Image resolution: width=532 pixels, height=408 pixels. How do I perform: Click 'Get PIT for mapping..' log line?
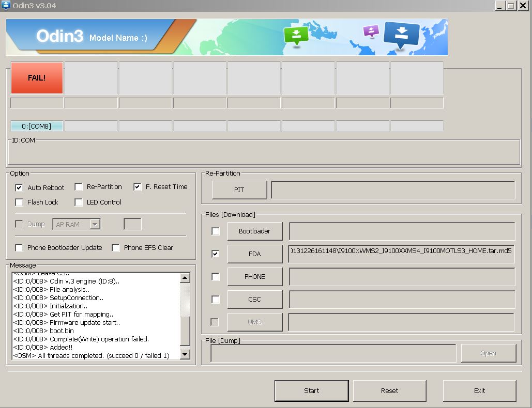pos(63,315)
